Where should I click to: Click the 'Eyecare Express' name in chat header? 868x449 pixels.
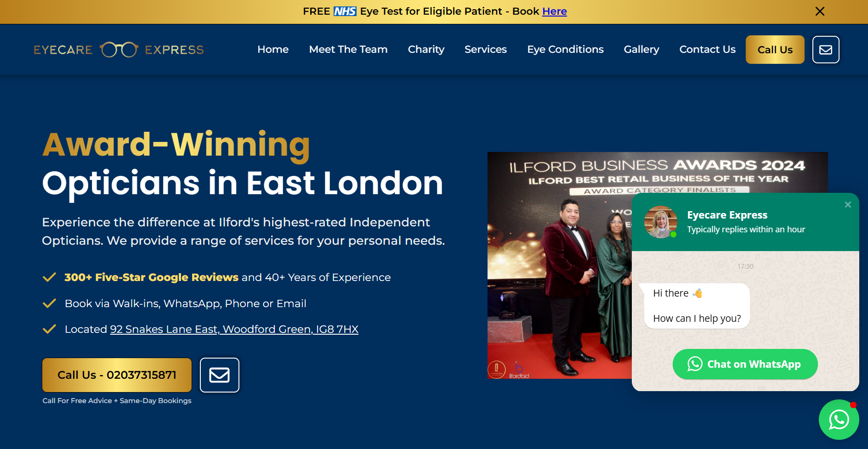727,215
